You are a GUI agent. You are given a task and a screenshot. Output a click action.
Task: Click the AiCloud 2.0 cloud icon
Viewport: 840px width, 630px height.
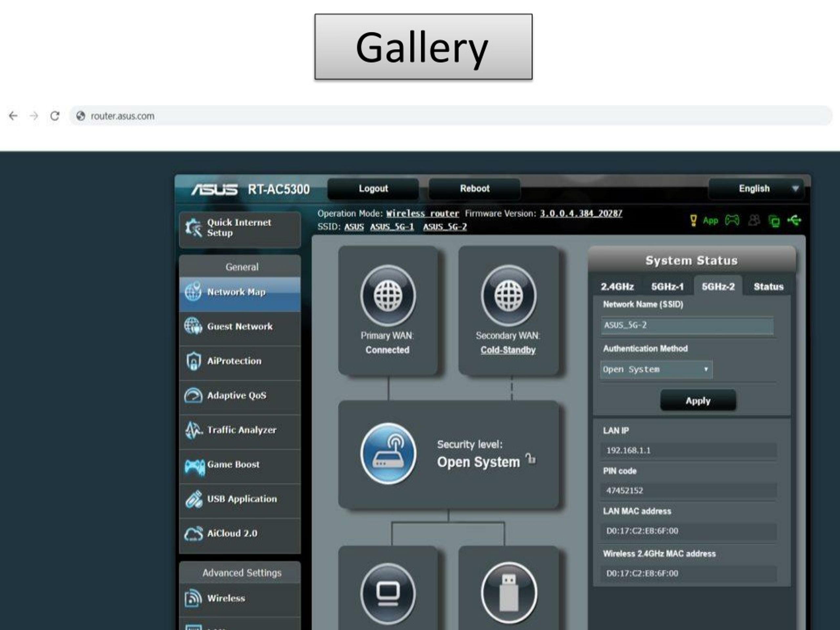tap(193, 534)
